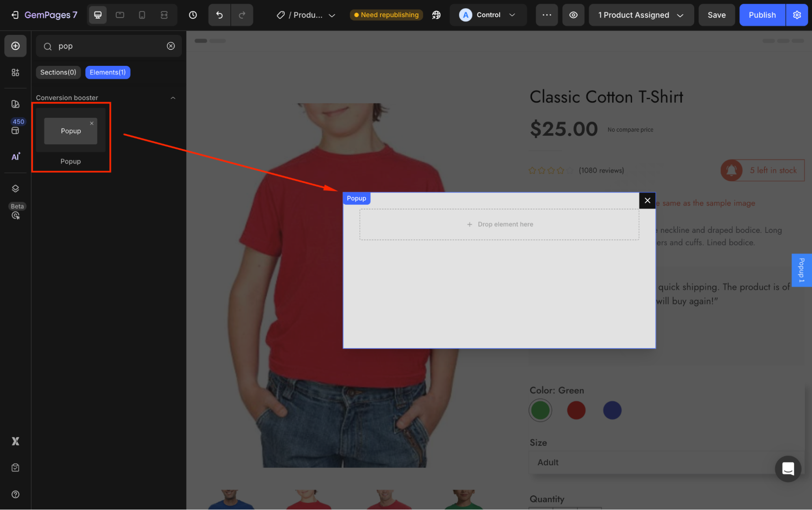Open the 1 Product Assigned dropdown
The width and height of the screenshot is (812, 510).
(x=641, y=15)
